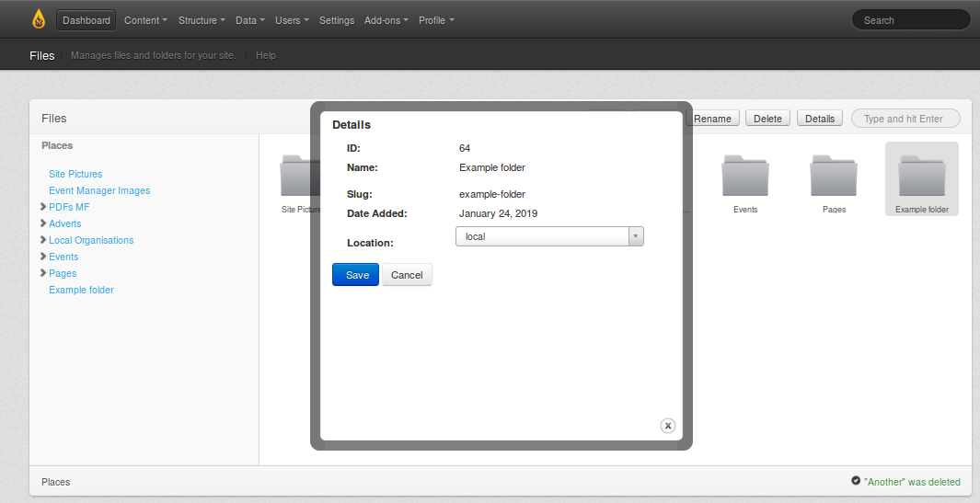
Task: Select the Example folder icon
Action: (922, 176)
